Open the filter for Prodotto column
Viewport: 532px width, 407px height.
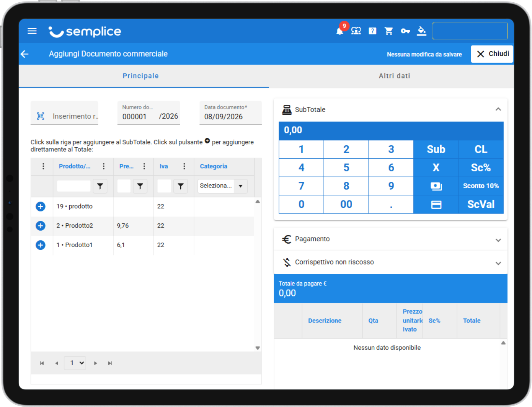100,186
